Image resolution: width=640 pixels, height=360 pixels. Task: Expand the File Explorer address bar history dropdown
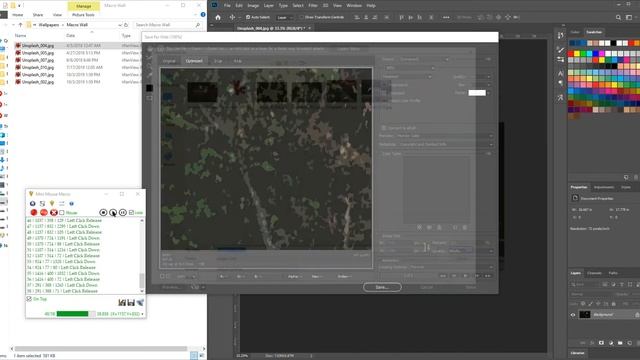120,25
